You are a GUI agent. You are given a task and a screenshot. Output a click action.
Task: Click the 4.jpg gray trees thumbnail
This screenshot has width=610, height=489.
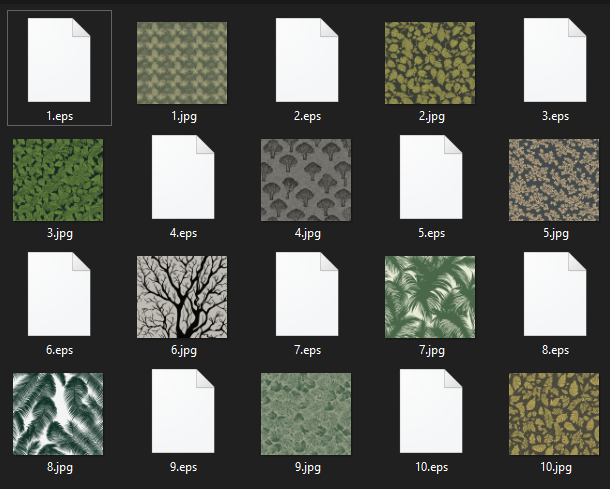(x=306, y=180)
